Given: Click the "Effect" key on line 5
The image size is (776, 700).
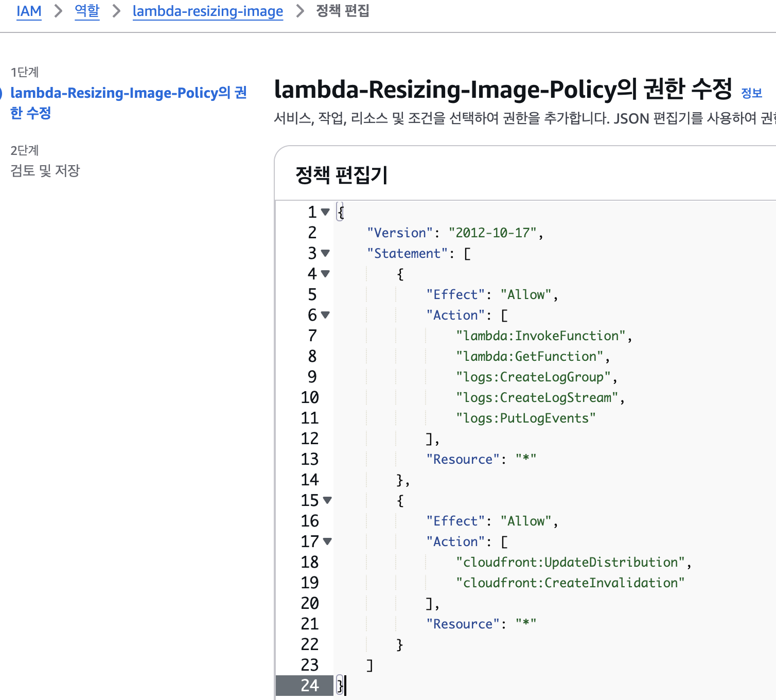Looking at the screenshot, I should pos(455,294).
